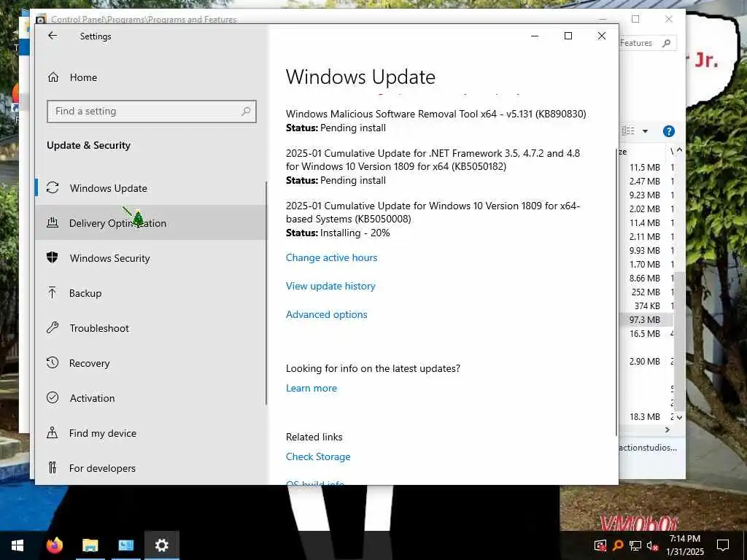Click the Windows Update sync icon
Screen dimensions: 747x560
pyautogui.click(x=53, y=187)
